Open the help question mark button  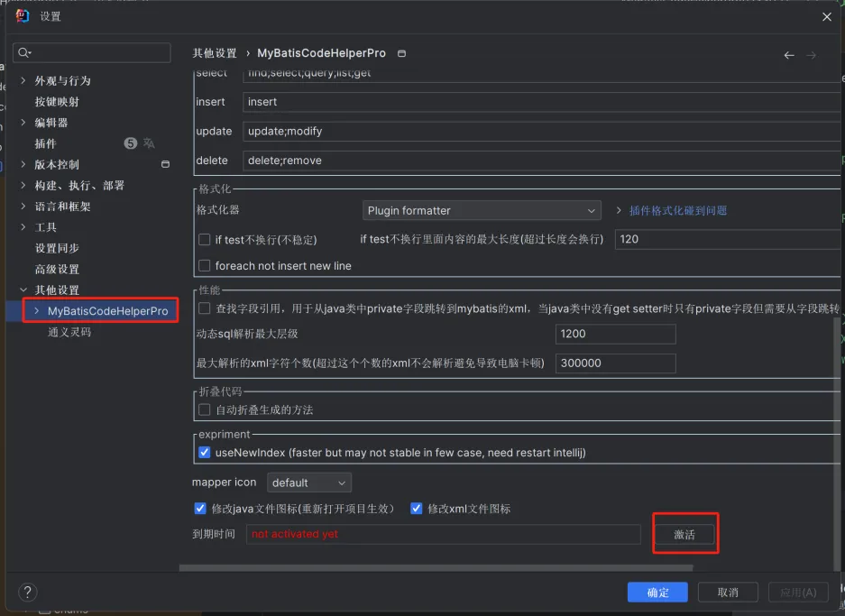(27, 593)
